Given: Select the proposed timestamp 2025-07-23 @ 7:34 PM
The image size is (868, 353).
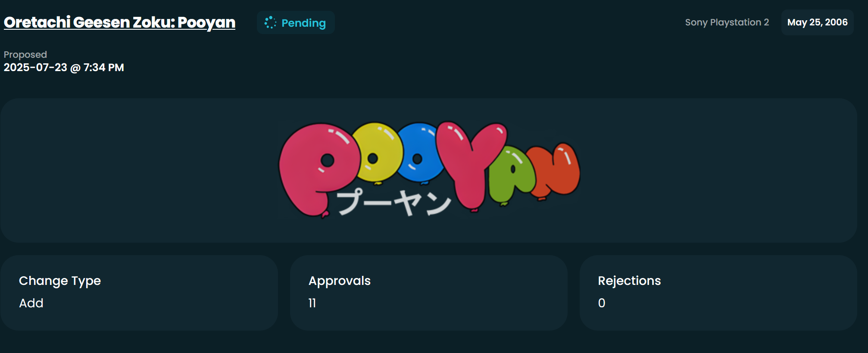Looking at the screenshot, I should [64, 68].
